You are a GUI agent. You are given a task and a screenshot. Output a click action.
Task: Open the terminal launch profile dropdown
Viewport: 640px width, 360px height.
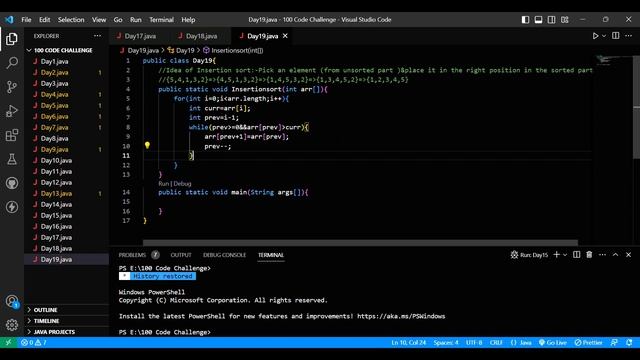coord(565,255)
